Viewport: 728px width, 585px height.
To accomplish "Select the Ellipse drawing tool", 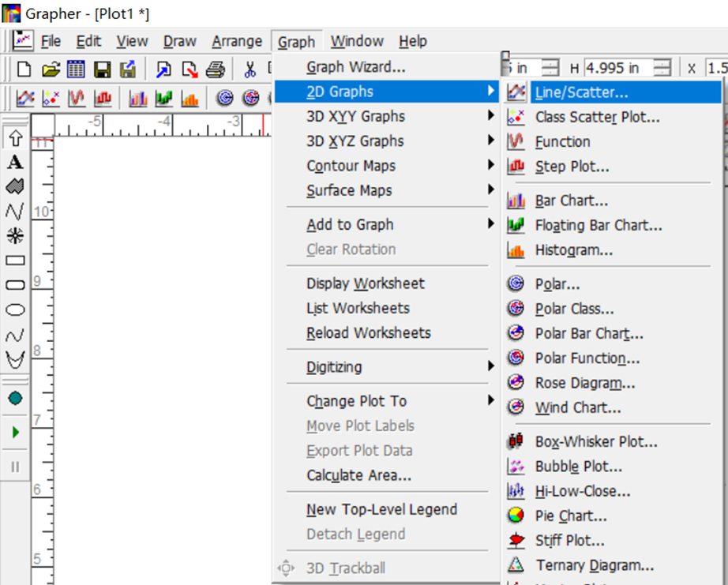I will tap(15, 309).
